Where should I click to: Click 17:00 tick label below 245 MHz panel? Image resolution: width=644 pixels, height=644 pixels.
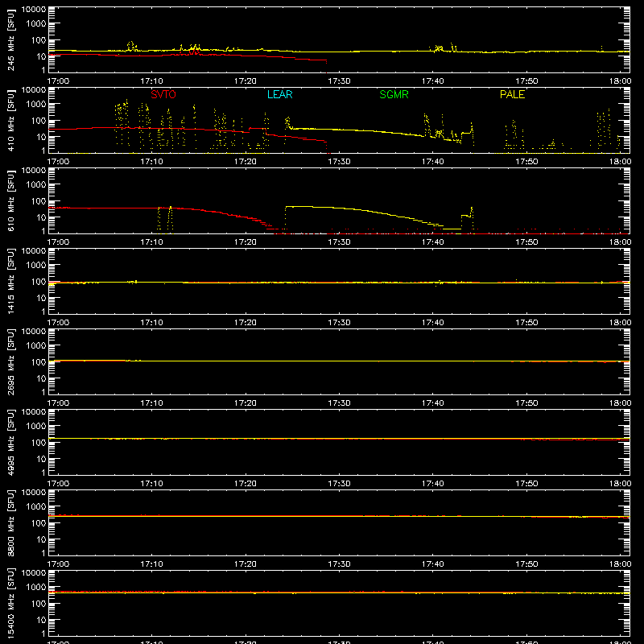(58, 81)
